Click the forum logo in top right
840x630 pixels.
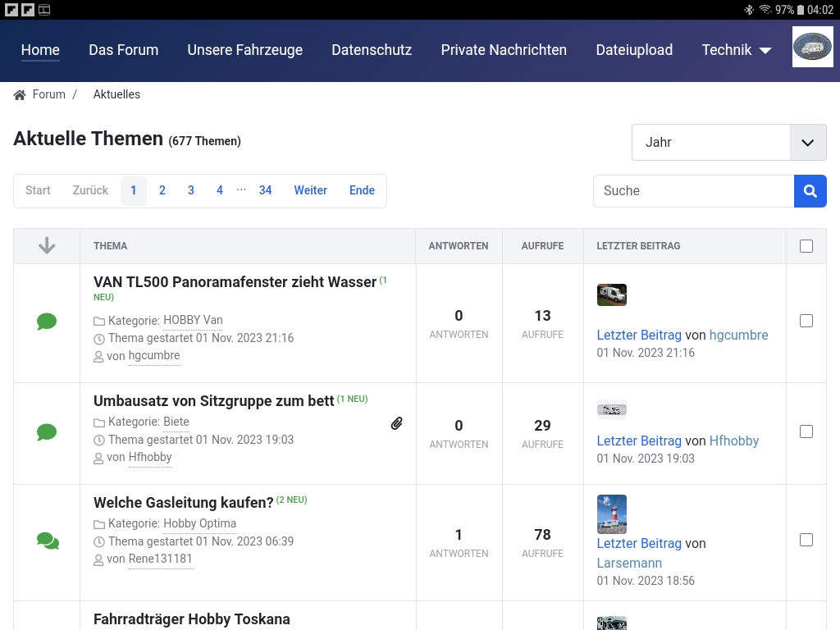[x=812, y=47]
